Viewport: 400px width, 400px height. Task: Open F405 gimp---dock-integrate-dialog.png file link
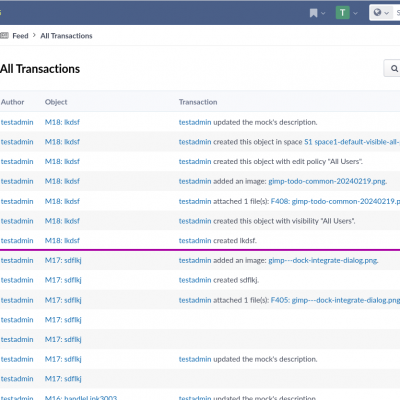(x=335, y=300)
